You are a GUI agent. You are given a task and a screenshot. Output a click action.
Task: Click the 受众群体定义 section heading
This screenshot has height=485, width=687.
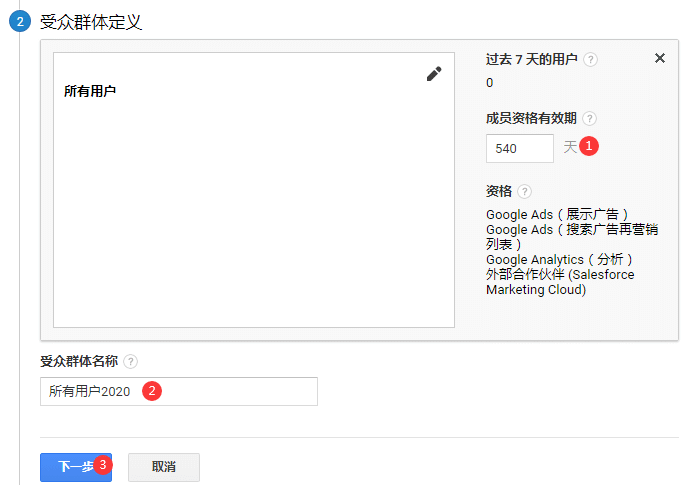[x=91, y=22]
